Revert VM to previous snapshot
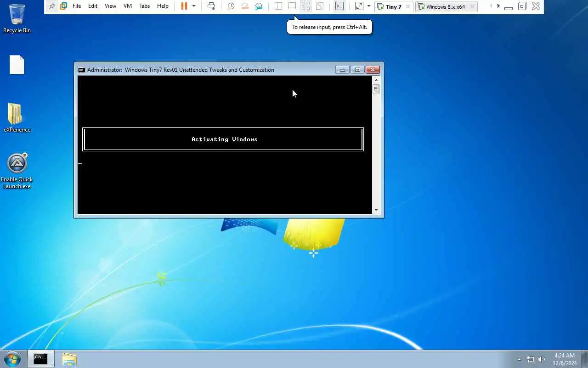The width and height of the screenshot is (588, 368). tap(245, 6)
